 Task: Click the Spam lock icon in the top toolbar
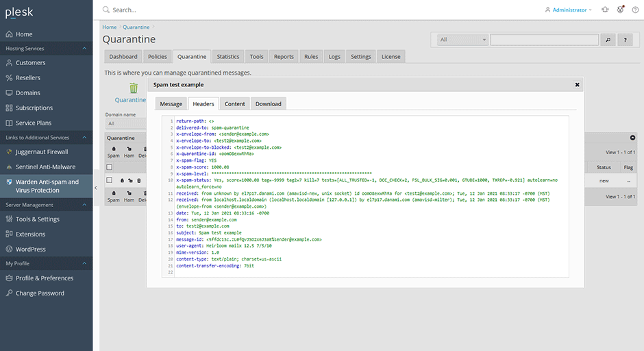click(114, 149)
